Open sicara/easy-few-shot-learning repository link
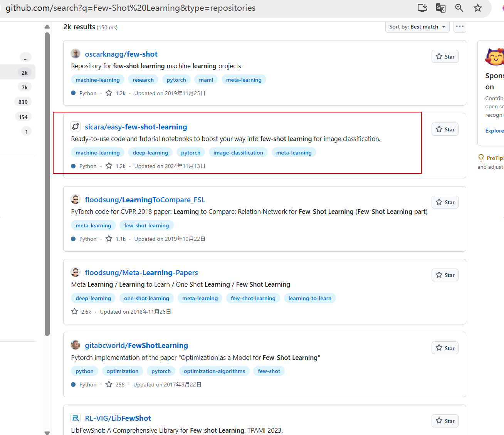 coord(136,127)
